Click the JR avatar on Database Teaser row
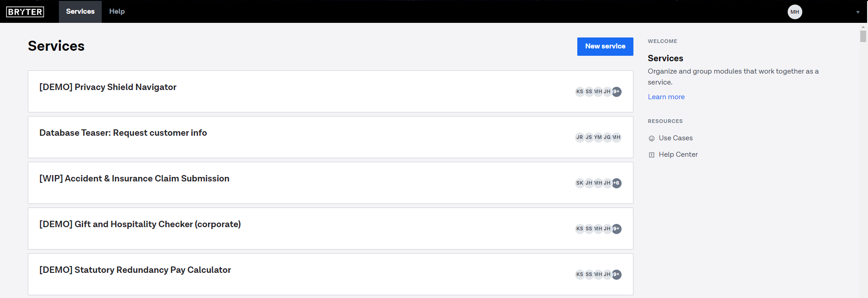 click(580, 137)
